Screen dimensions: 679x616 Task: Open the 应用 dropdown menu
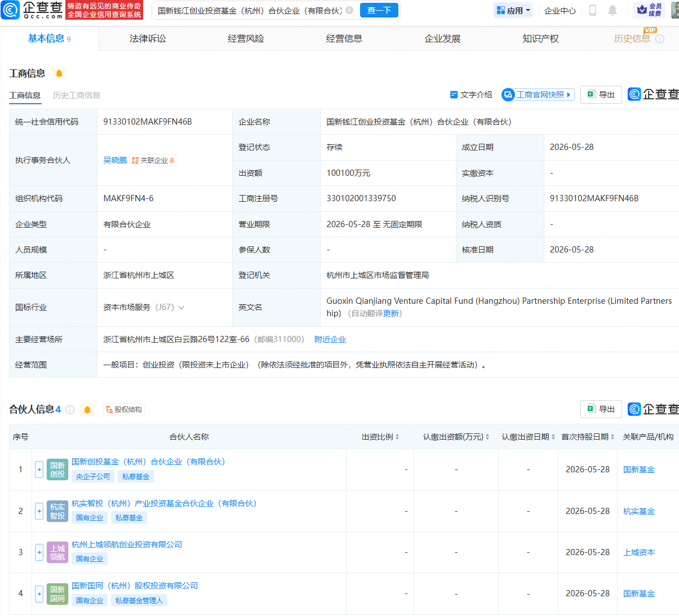pos(513,10)
